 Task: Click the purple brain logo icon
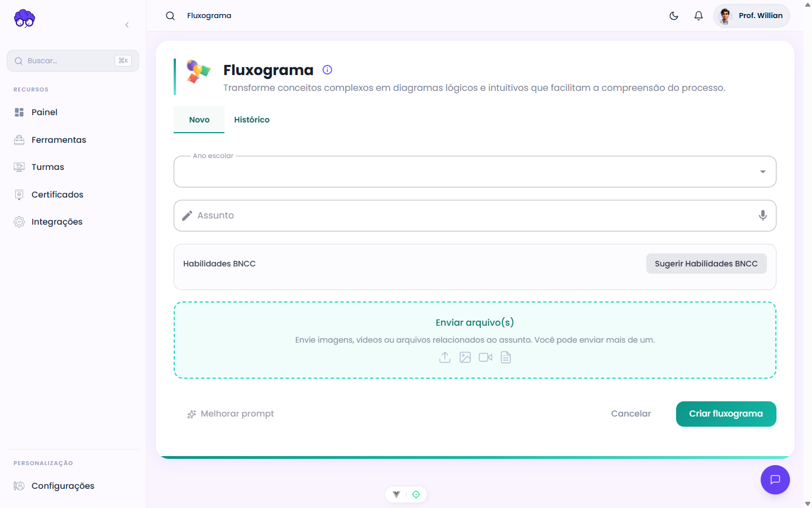24,19
